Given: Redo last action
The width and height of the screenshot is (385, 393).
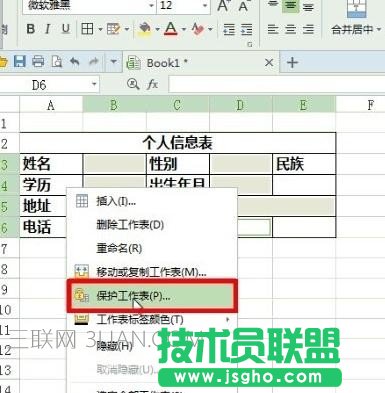Looking at the screenshot, I should click(94, 62).
